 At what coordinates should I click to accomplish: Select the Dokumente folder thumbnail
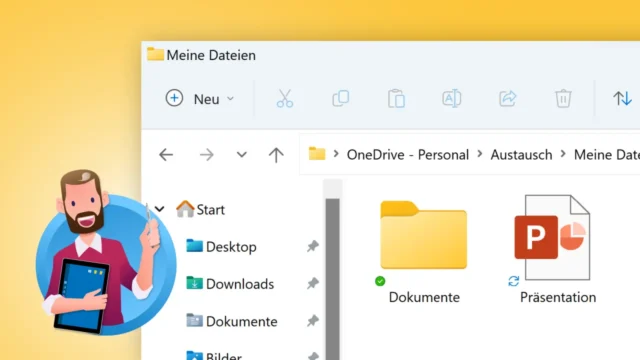click(x=423, y=235)
